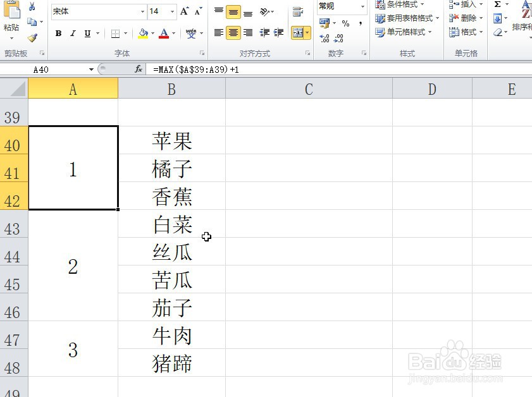This screenshot has width=532, height=397.
Task: Open the 条件格式 menu
Action: point(401,4)
